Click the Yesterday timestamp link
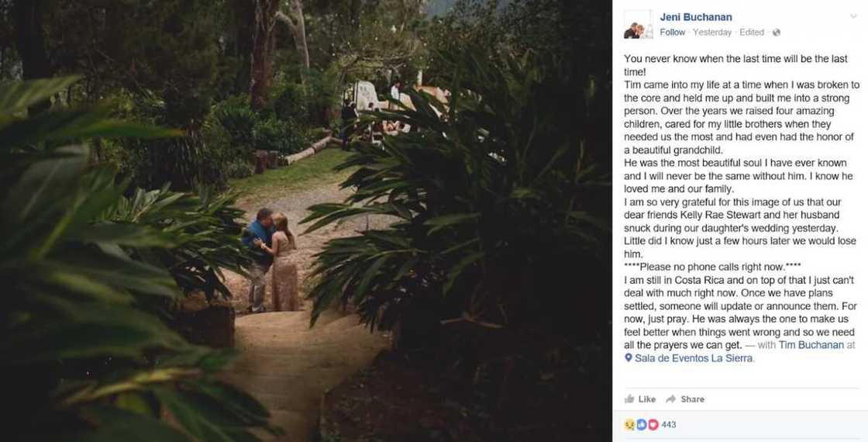Viewport: 868px width, 442px height. pyautogui.click(x=711, y=33)
